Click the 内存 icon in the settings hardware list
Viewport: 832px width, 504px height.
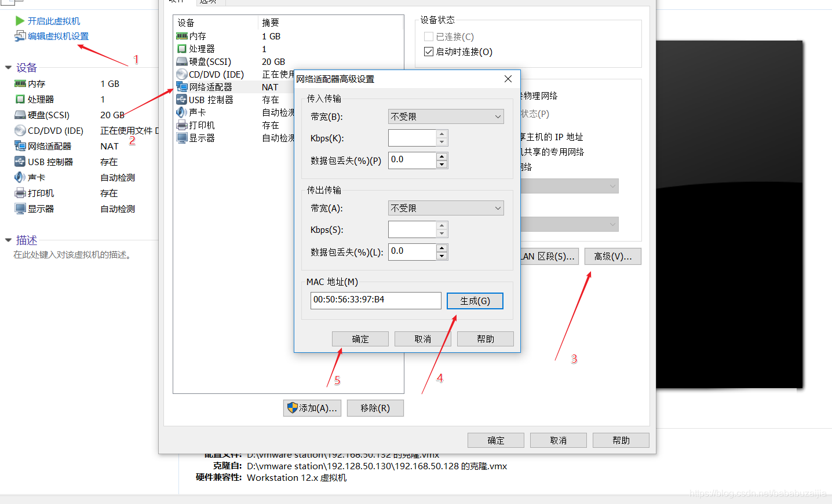(182, 36)
